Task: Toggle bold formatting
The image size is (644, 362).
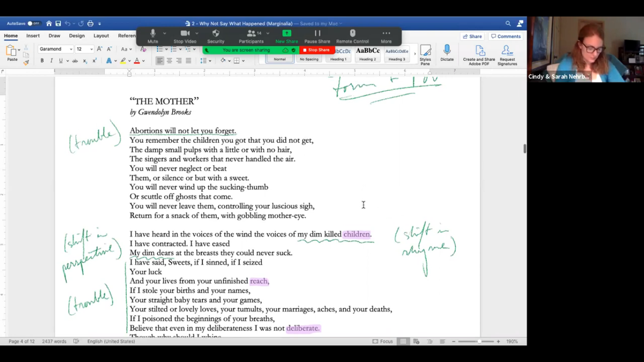Action: coord(42,61)
